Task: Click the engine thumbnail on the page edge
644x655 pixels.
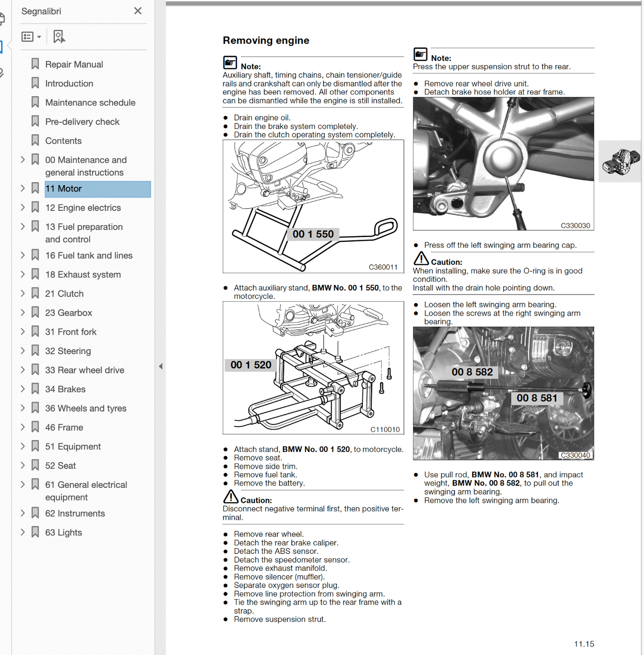Action: 621,161
